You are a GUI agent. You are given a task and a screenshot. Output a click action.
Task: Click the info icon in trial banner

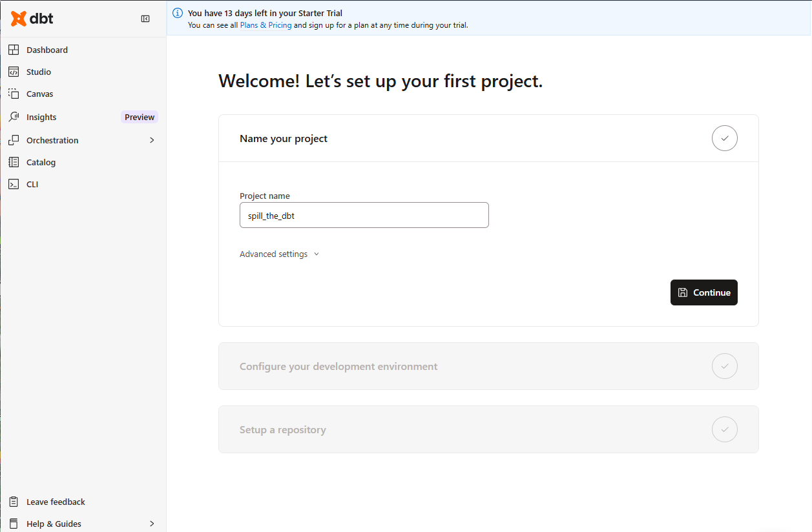point(178,13)
